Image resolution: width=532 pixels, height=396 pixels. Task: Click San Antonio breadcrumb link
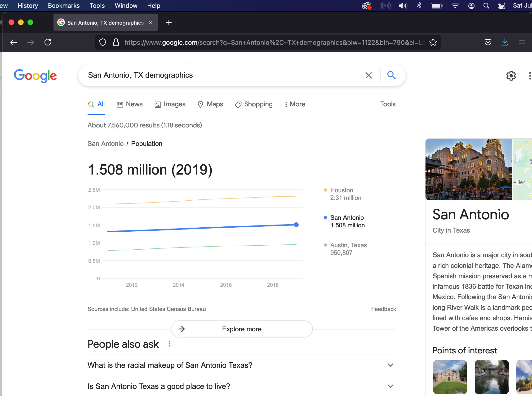[105, 144]
